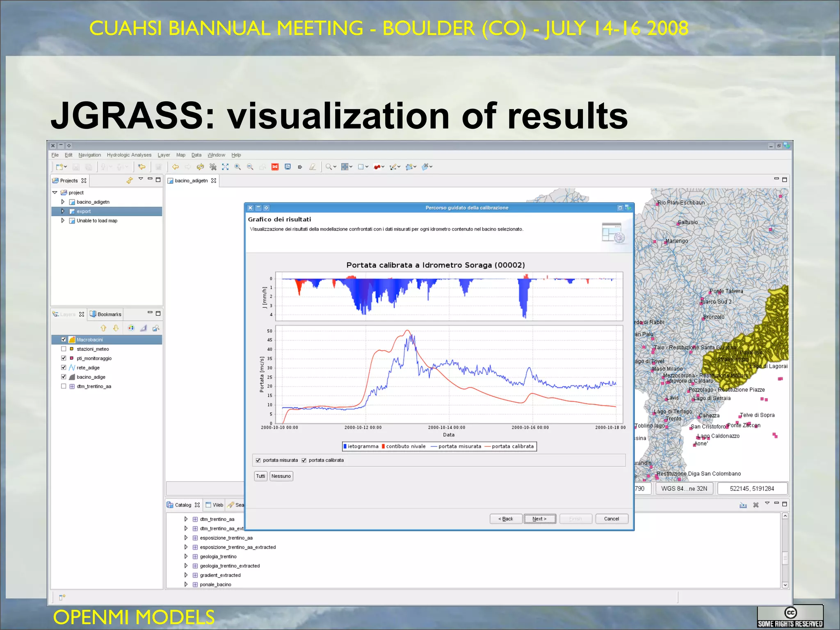
Task: Click the zoom-to-extent arrows icon
Action: point(225,167)
